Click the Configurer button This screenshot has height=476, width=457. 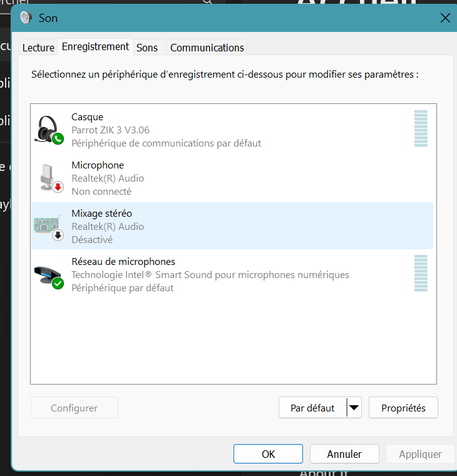click(x=74, y=407)
